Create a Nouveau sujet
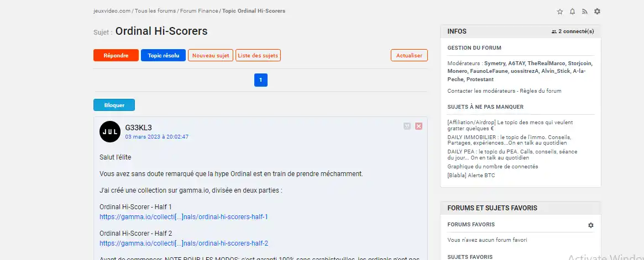The height and width of the screenshot is (260, 644). click(x=210, y=55)
